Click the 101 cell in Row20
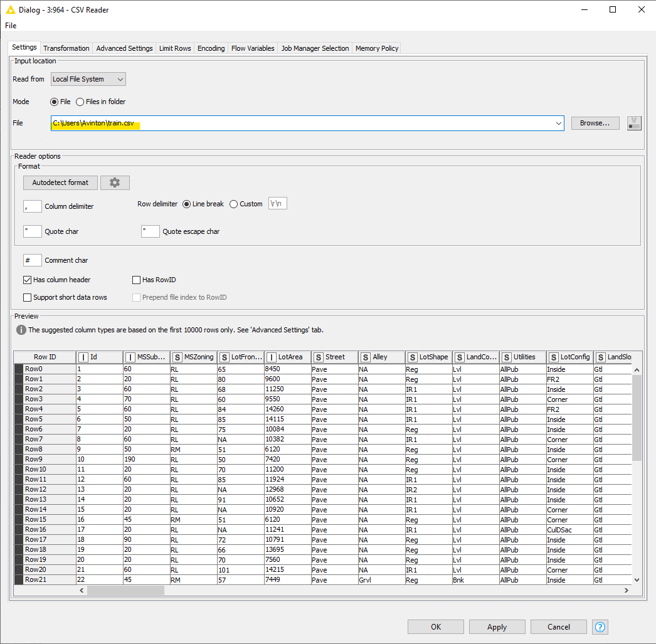Image resolution: width=656 pixels, height=644 pixels. point(240,570)
